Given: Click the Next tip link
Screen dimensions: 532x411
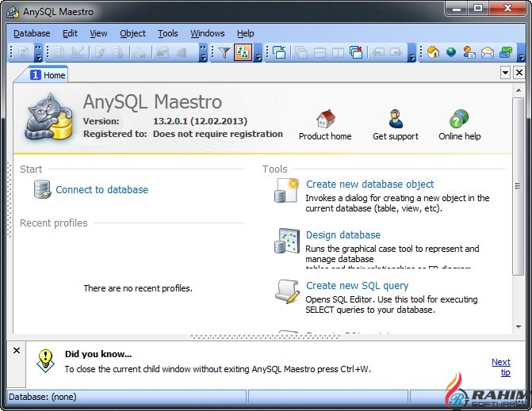Looking at the screenshot, I should (x=501, y=367).
